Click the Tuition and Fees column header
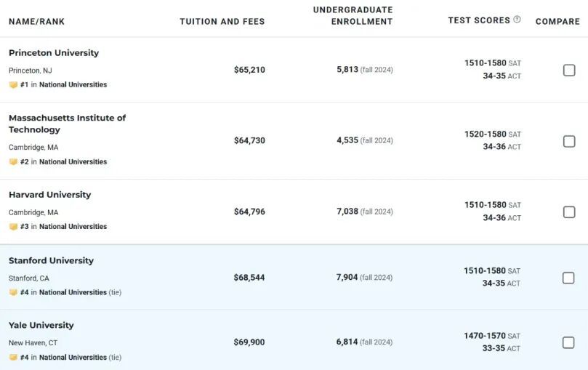This screenshot has height=370, width=588. coord(222,22)
